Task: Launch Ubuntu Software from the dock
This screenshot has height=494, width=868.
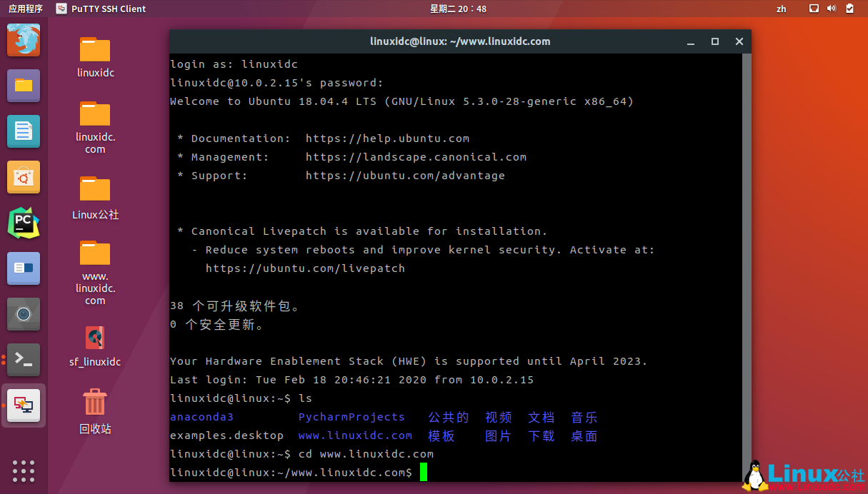Action: coord(24,177)
